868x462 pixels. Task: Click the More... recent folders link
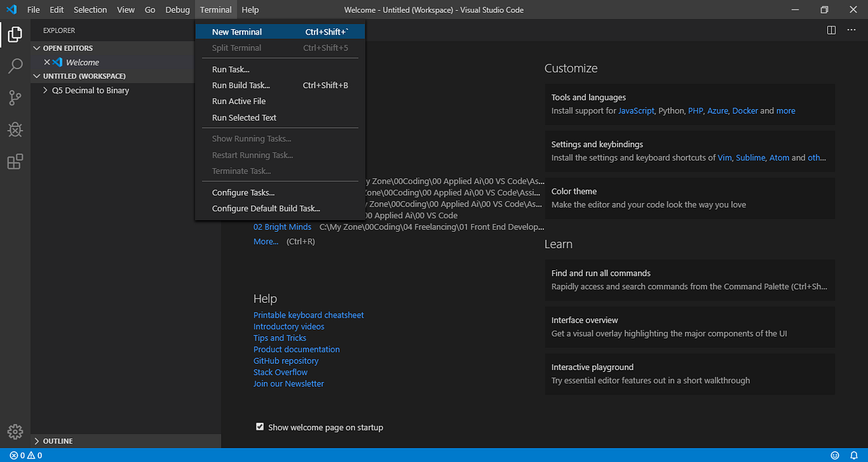(x=266, y=241)
